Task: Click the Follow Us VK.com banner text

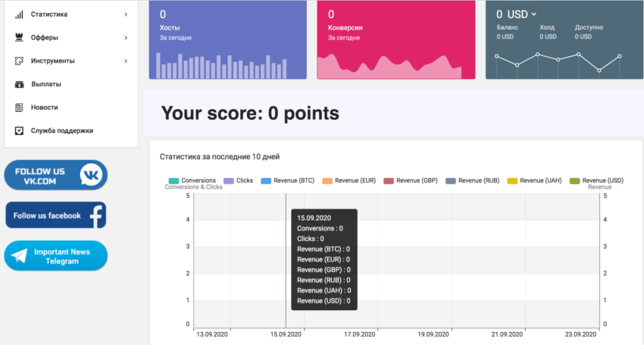Action: pos(40,177)
